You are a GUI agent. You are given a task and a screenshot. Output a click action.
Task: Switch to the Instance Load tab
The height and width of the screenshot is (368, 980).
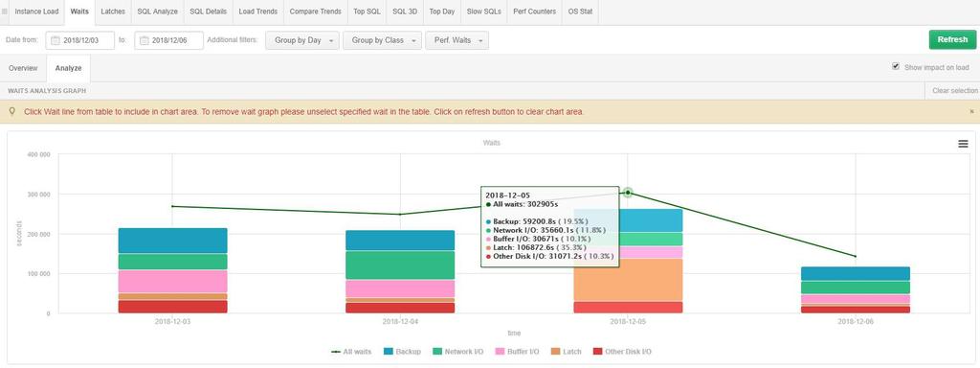tap(36, 11)
